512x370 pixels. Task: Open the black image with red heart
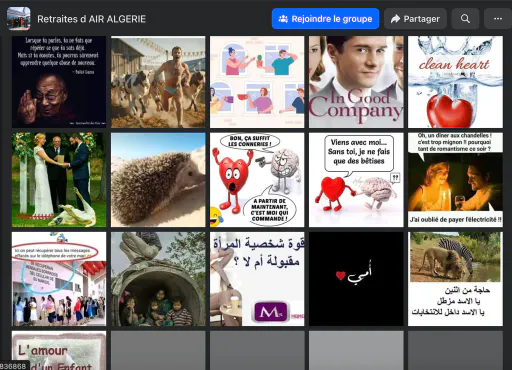click(356, 279)
